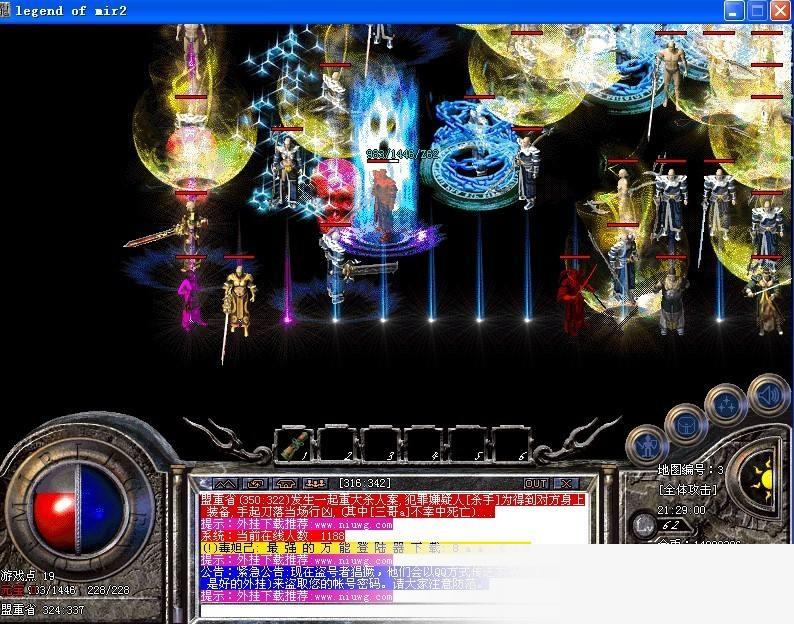Select the red-robed player character in blue beam
The image size is (794, 624).
384,204
